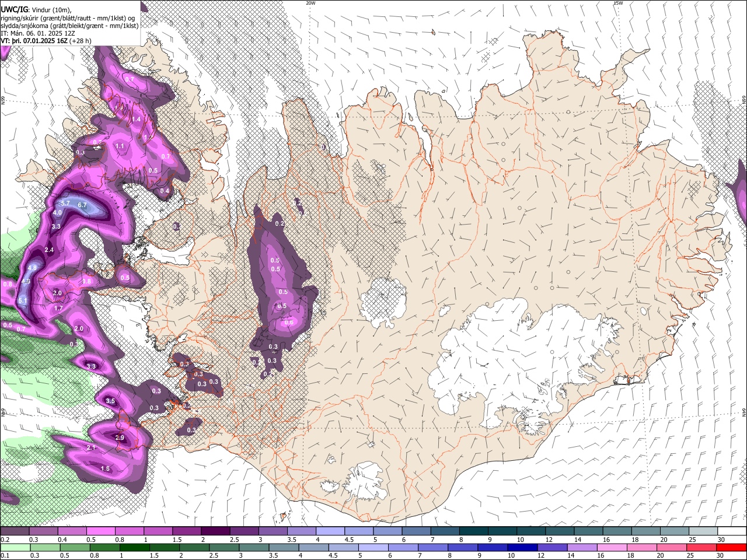Click the deep blue 10–12 rain legend swatch

(521, 547)
